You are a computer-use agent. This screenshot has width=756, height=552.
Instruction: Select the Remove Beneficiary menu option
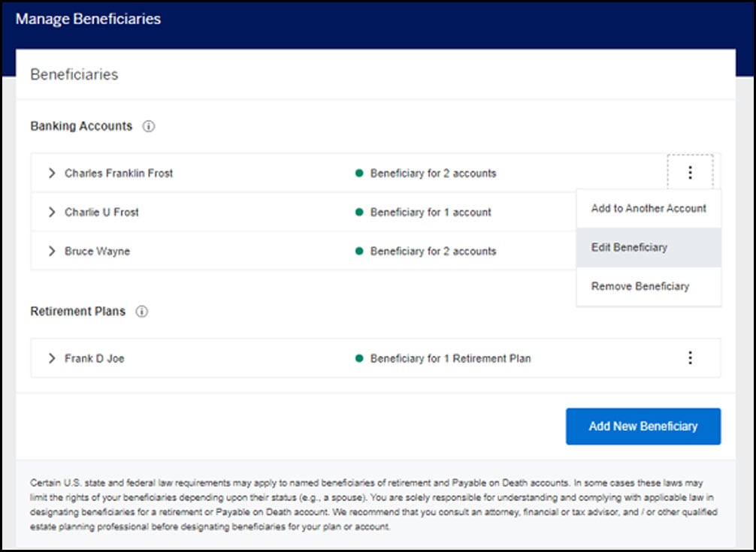640,286
